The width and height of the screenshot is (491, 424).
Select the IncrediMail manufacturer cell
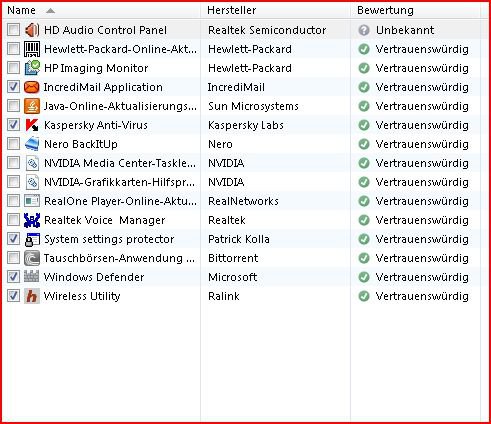[x=236, y=87]
